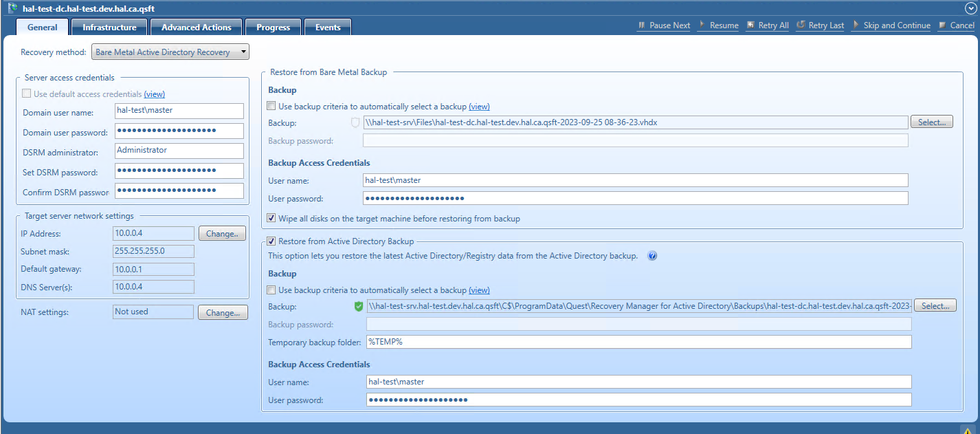Screen dimensions: 980x434
Task: Click the Retry Last icon
Action: pos(801,25)
